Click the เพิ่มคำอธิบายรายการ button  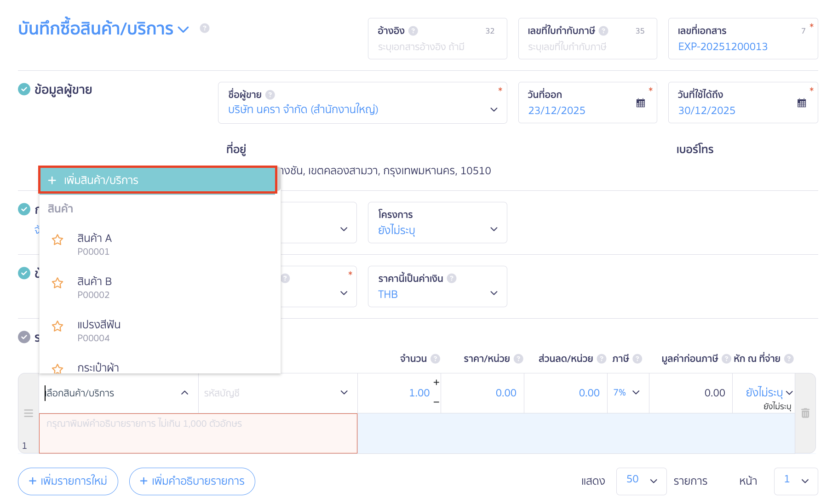(192, 481)
